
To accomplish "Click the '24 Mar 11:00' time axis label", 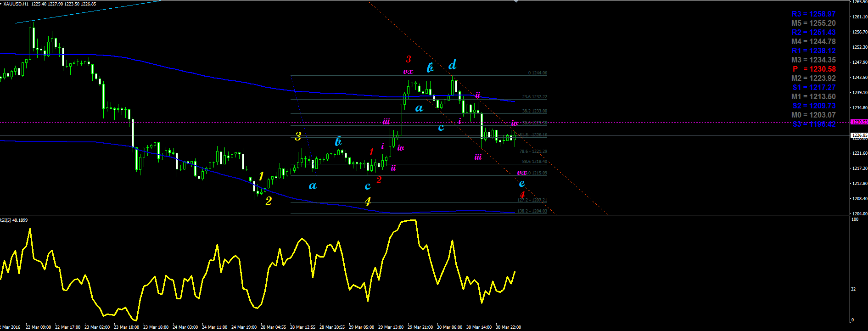I will (215, 327).
